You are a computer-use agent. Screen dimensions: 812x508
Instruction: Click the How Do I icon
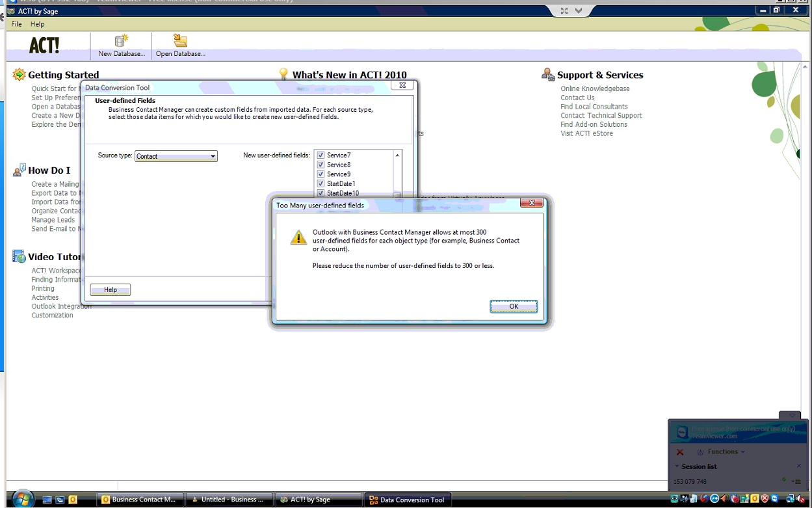[20, 170]
